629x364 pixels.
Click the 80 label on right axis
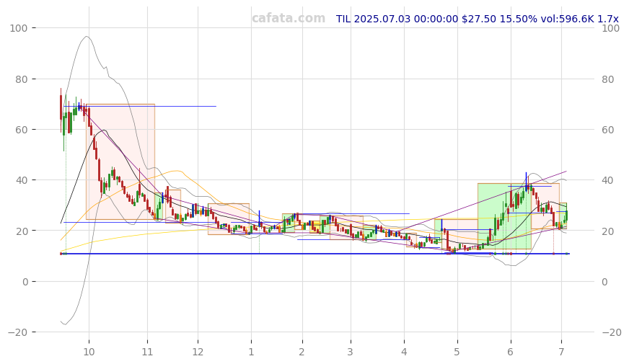(x=608, y=79)
